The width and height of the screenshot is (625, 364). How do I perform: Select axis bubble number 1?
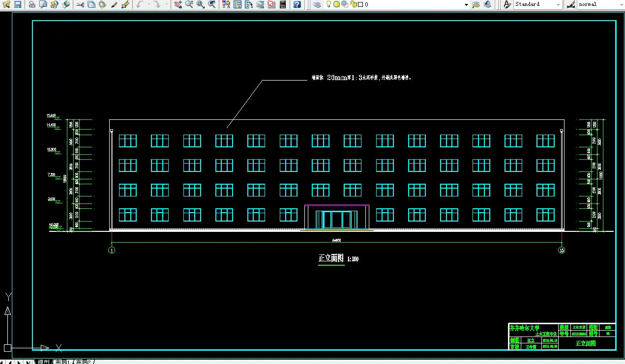click(112, 250)
